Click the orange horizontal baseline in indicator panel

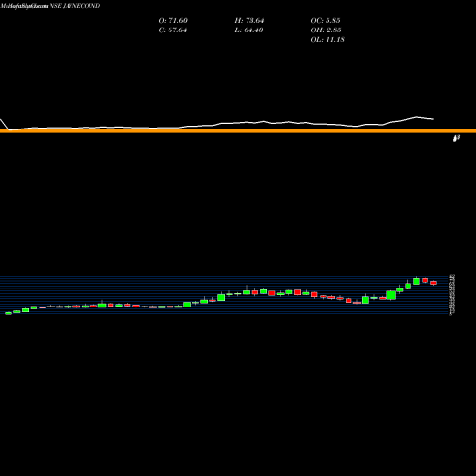[x=238, y=131]
